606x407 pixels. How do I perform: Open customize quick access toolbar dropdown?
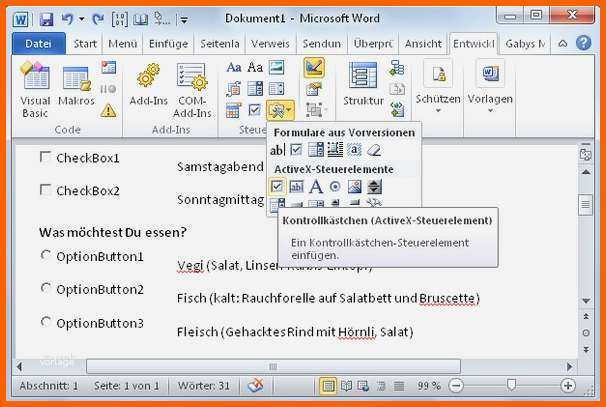point(184,19)
